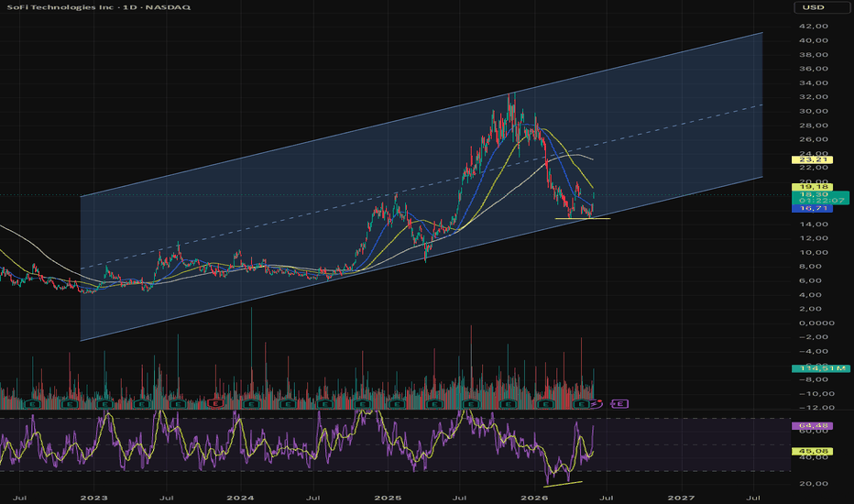Click the 2026 label on time axis
Screen dimensions: 854x504
click(x=533, y=498)
